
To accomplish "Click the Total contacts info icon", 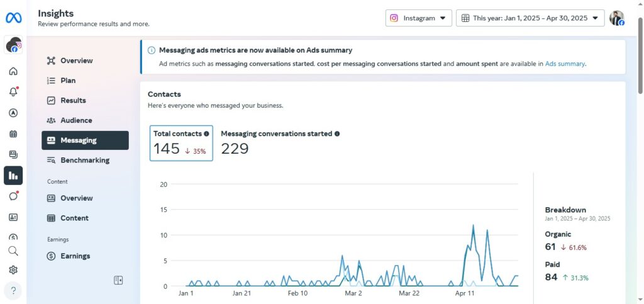I will click(206, 134).
